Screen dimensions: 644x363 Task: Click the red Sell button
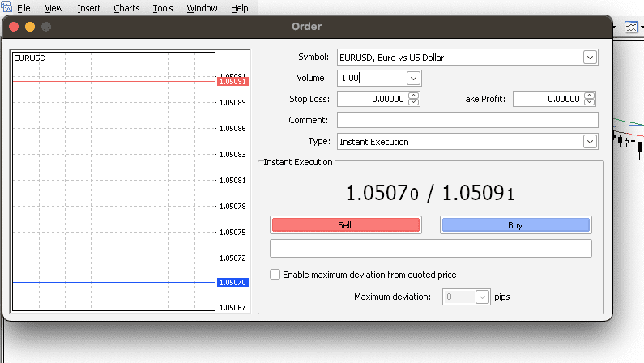[346, 225]
